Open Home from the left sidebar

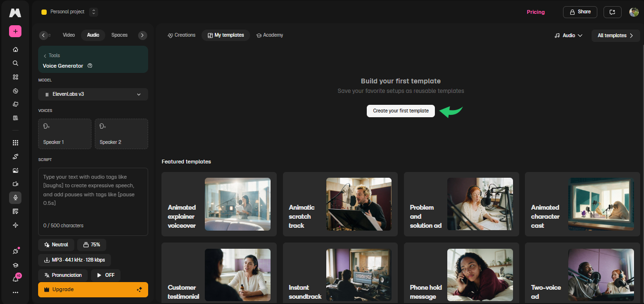(15, 50)
